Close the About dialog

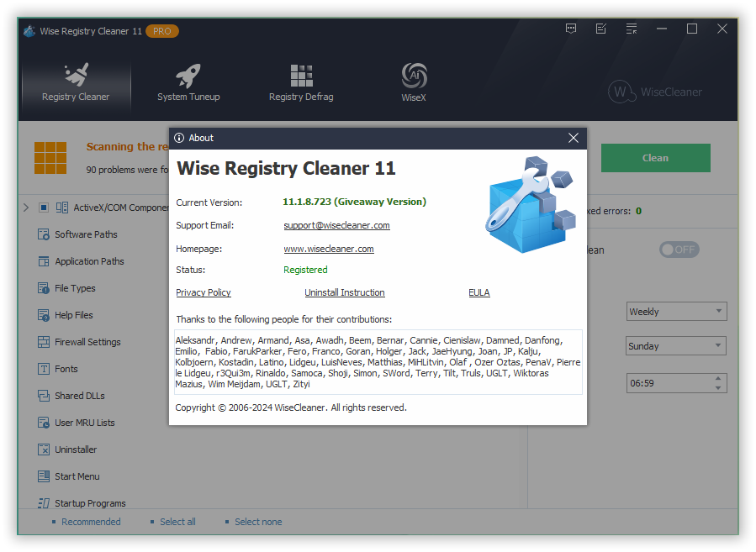(x=574, y=139)
